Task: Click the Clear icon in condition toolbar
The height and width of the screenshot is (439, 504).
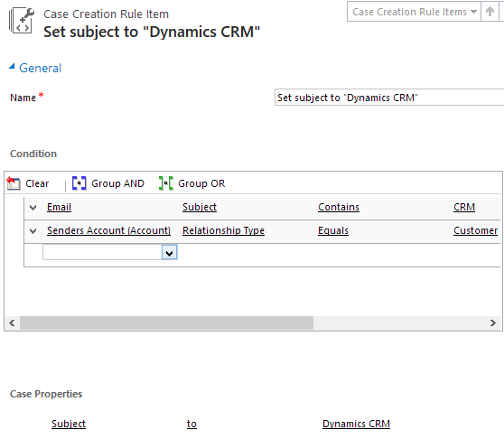Action: click(x=14, y=183)
